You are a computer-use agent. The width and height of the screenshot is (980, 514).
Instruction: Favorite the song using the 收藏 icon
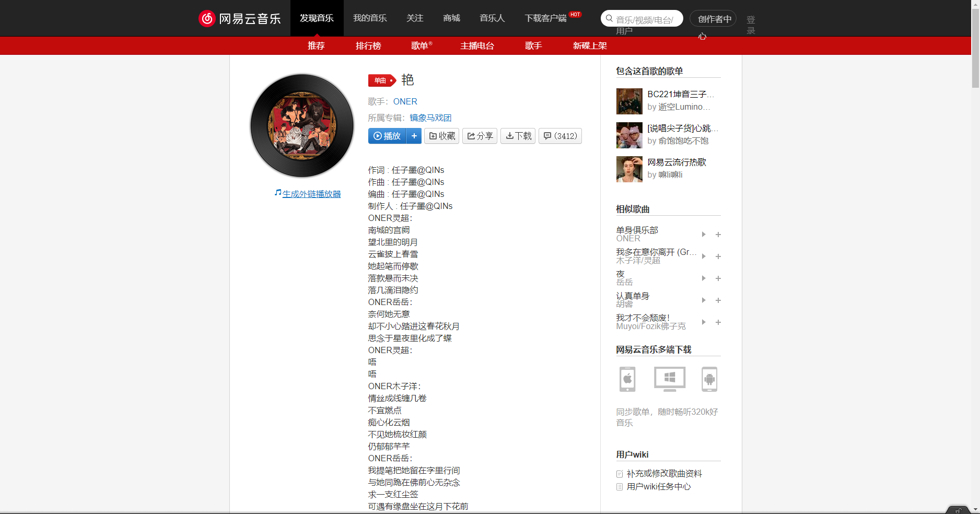(441, 136)
